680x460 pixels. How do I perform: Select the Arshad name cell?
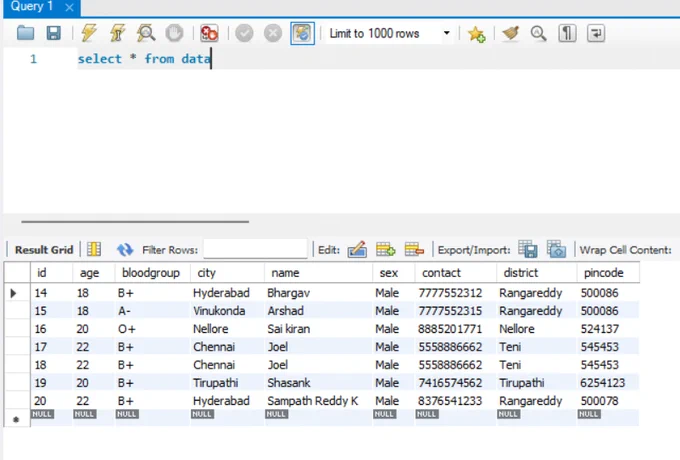coord(318,311)
